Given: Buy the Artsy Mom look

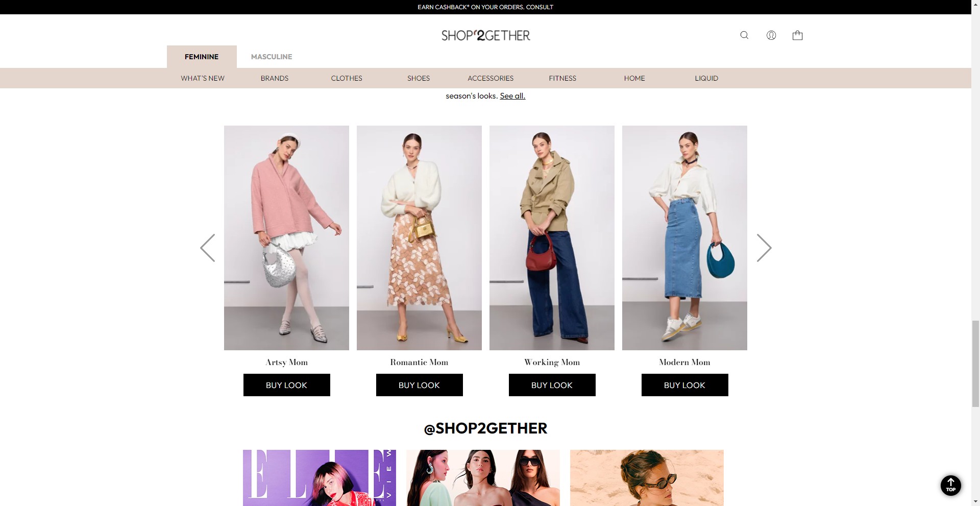Looking at the screenshot, I should click(x=287, y=385).
